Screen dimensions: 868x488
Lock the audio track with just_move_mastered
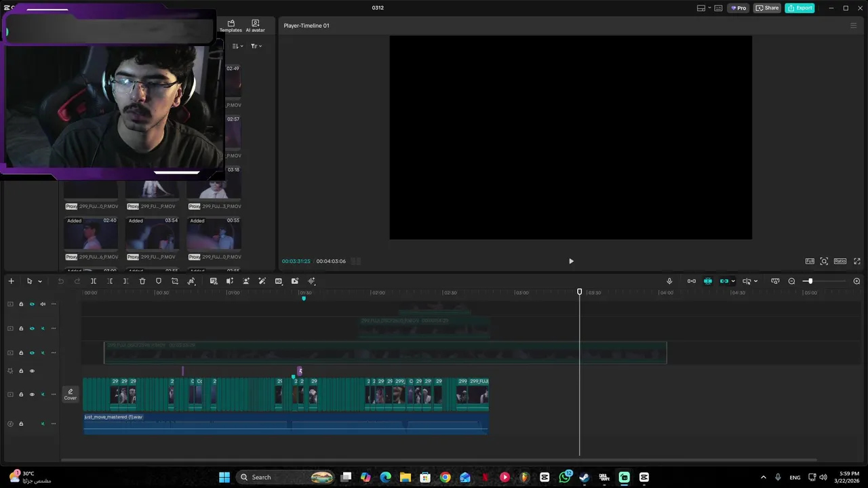pyautogui.click(x=21, y=424)
